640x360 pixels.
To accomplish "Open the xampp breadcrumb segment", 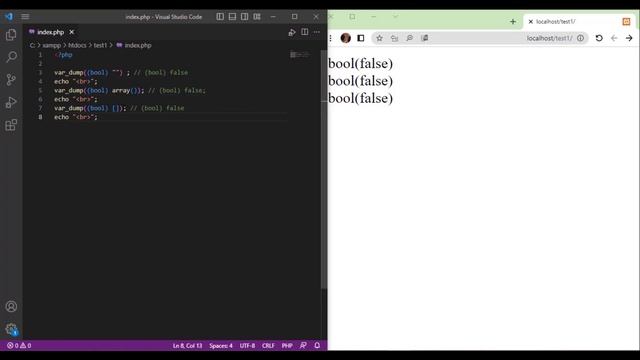I will click(x=51, y=45).
